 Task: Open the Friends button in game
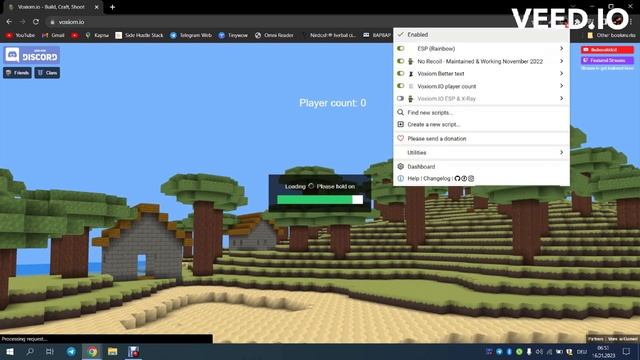click(x=17, y=73)
